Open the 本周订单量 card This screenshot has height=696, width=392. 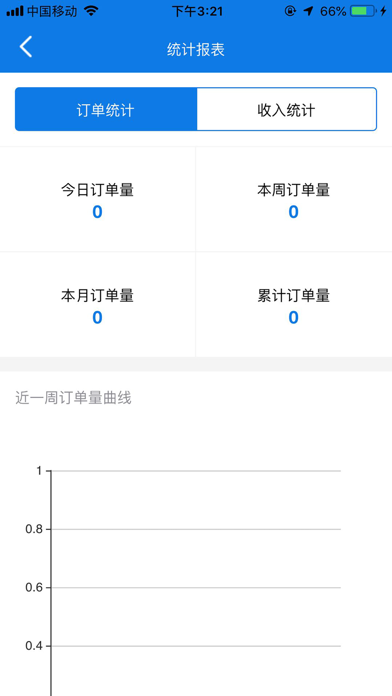click(x=294, y=199)
